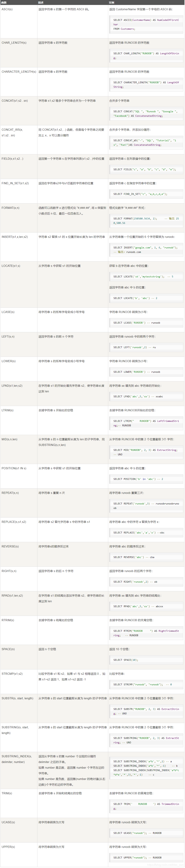The width and height of the screenshot is (185, 868).
Task: Click the SELECT LEFT('runoob',2) code block
Action: click(146, 347)
